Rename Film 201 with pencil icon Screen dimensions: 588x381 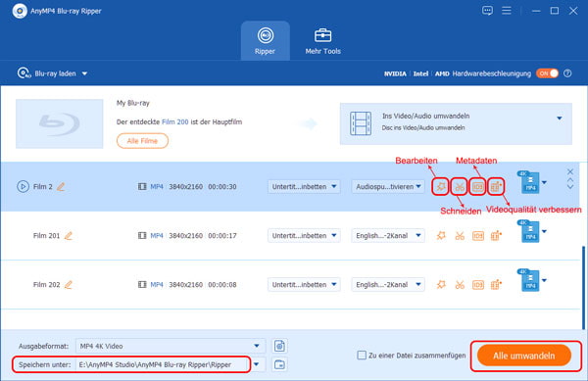pos(69,236)
